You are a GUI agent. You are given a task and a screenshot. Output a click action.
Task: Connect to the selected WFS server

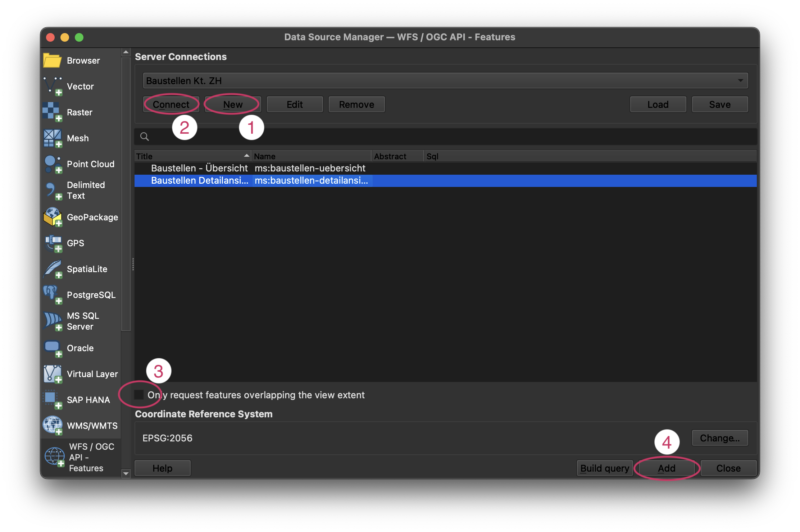pyautogui.click(x=171, y=104)
